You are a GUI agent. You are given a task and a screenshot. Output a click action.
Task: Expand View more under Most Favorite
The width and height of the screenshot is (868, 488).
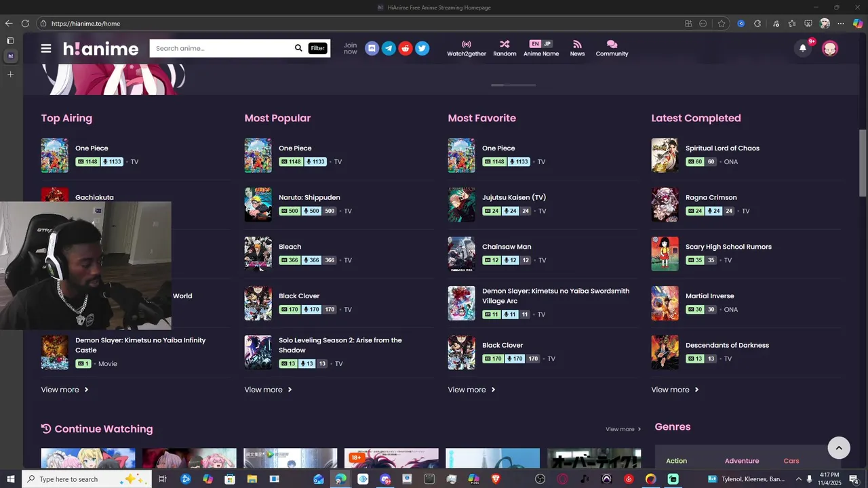coord(472,390)
